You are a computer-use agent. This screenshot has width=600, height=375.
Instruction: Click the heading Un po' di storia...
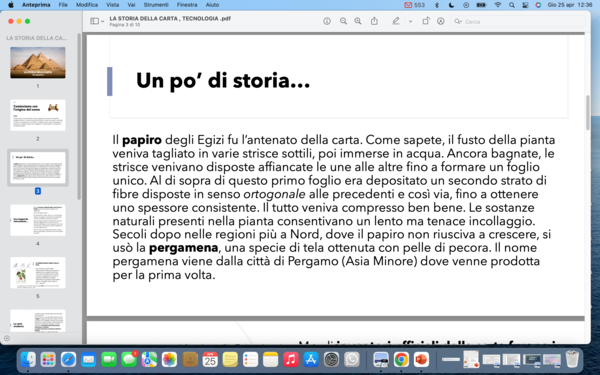pos(223,81)
